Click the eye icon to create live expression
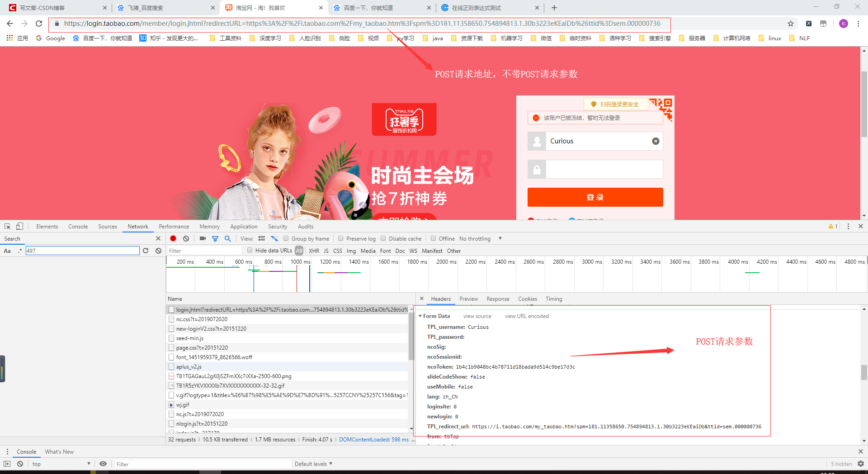Image resolution: width=868 pixels, height=474 pixels. 103,464
